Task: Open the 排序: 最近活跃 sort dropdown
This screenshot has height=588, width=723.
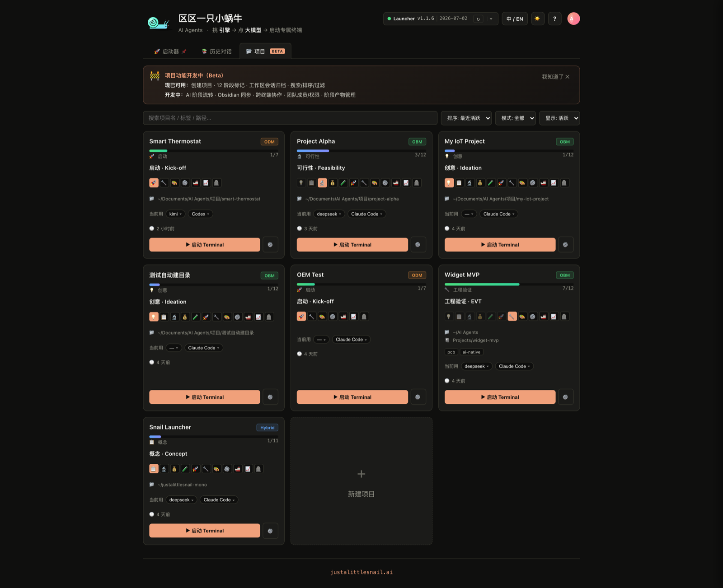Action: tap(466, 118)
